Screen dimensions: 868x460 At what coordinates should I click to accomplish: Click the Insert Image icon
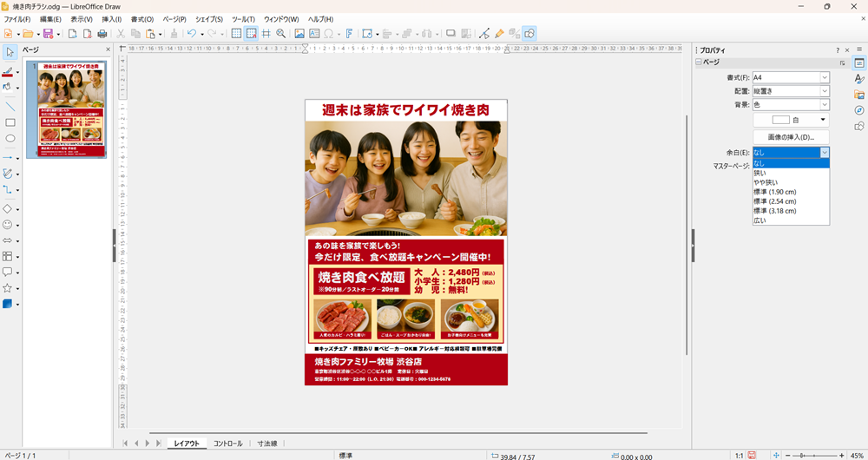(x=299, y=34)
